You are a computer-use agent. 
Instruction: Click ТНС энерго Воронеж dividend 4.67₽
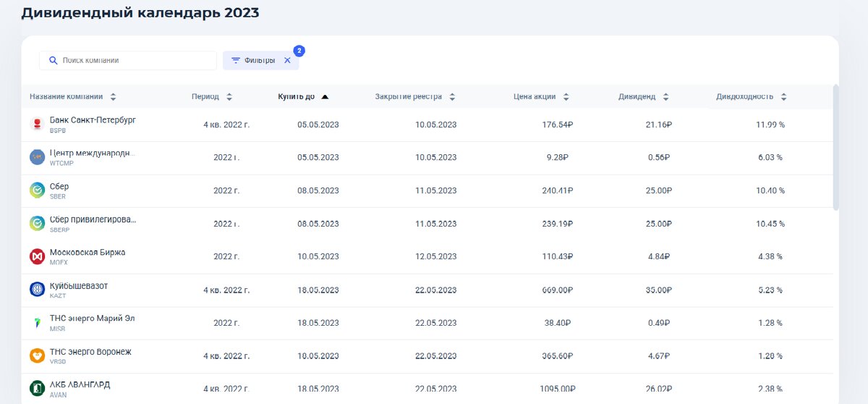point(658,356)
